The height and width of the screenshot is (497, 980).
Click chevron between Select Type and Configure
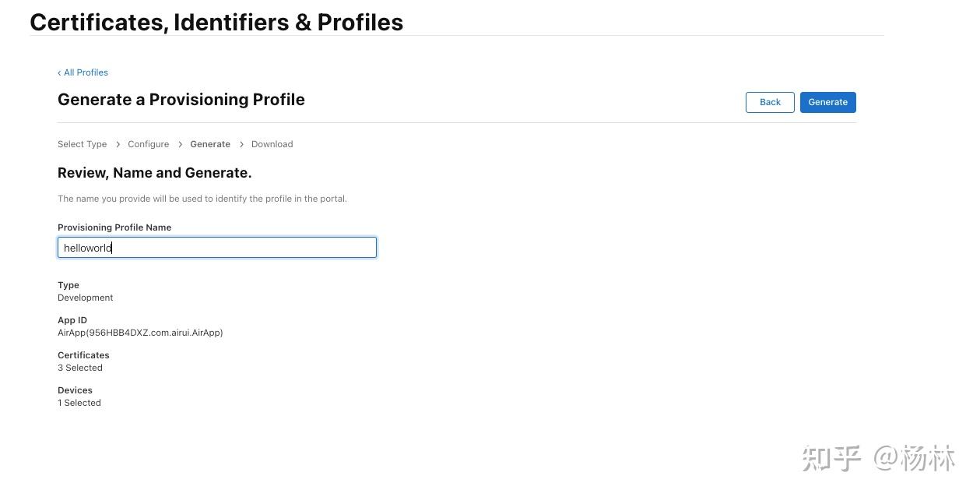(118, 144)
